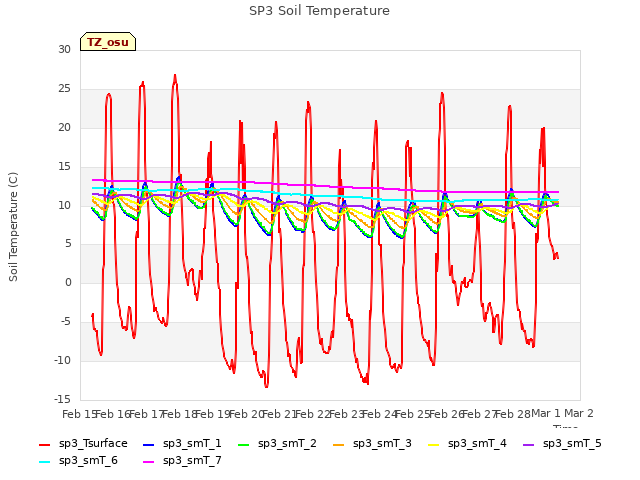Click the orange sp3_smT_3 legend swatch
Screen dimensions: 640x480
point(339,444)
